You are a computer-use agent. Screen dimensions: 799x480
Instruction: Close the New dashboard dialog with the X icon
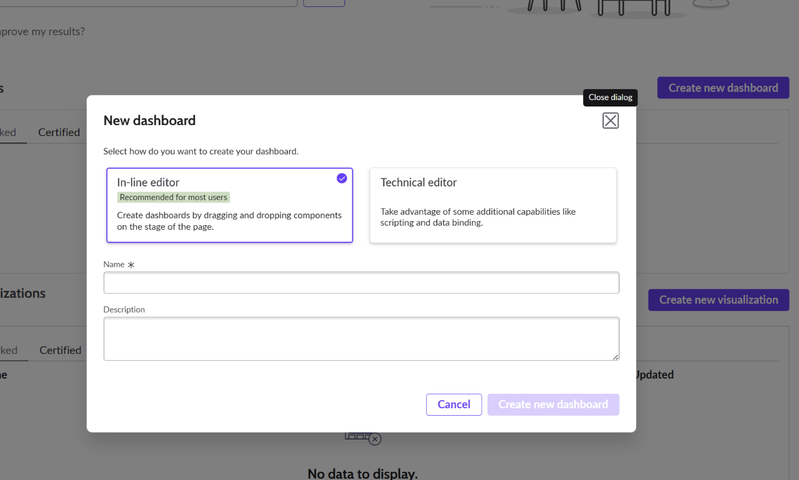610,121
